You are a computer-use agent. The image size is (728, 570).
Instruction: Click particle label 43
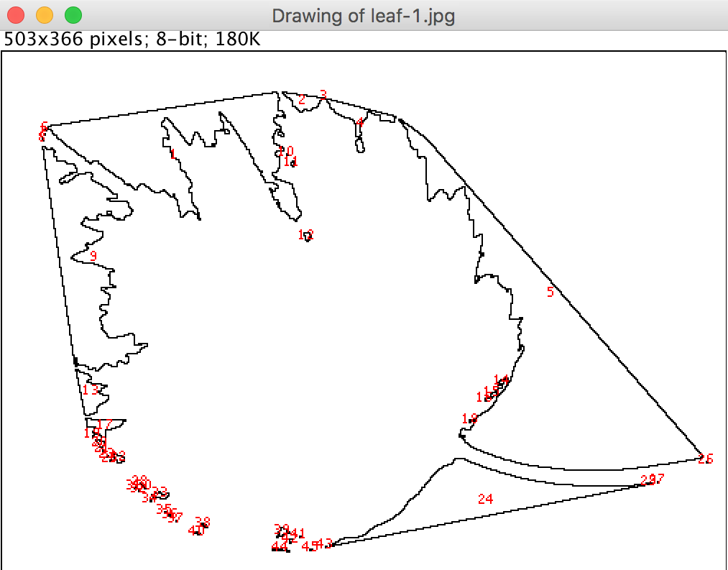[x=325, y=543]
